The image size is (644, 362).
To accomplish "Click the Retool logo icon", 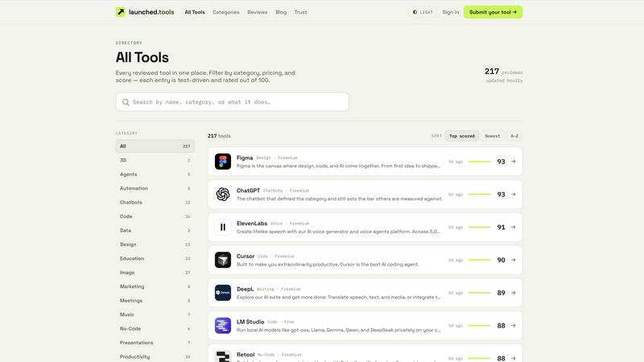I will pyautogui.click(x=223, y=356).
